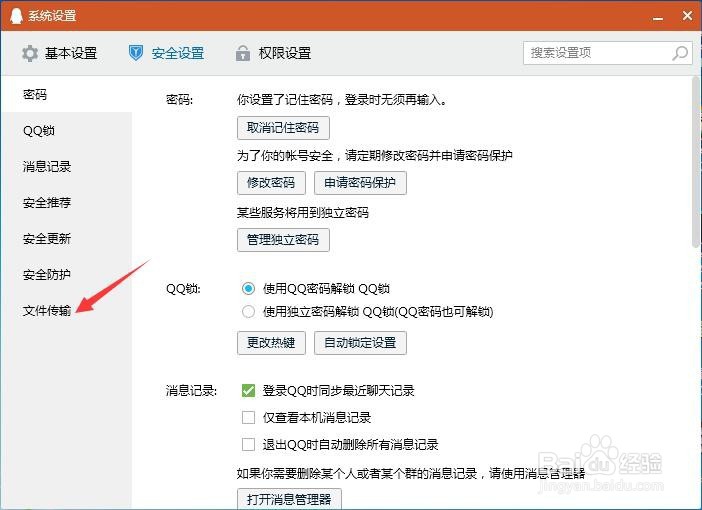Open 安全更新 in the sidebar
702x510 pixels.
pyautogui.click(x=67, y=239)
